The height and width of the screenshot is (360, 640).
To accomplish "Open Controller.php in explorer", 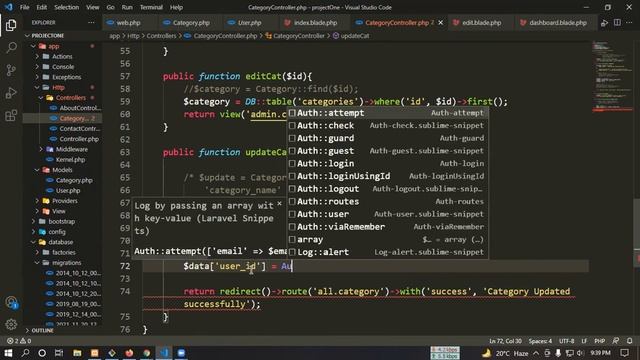I will tap(79, 139).
